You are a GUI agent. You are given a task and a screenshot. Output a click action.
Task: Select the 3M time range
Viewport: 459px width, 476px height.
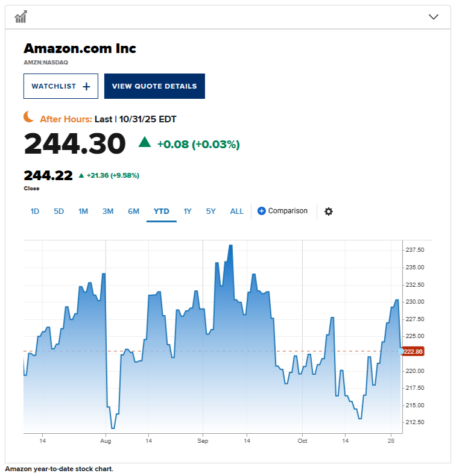[108, 211]
